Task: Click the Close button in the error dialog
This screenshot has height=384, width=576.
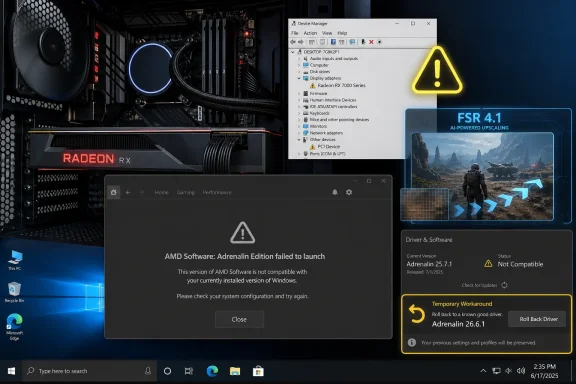Action: 239,319
